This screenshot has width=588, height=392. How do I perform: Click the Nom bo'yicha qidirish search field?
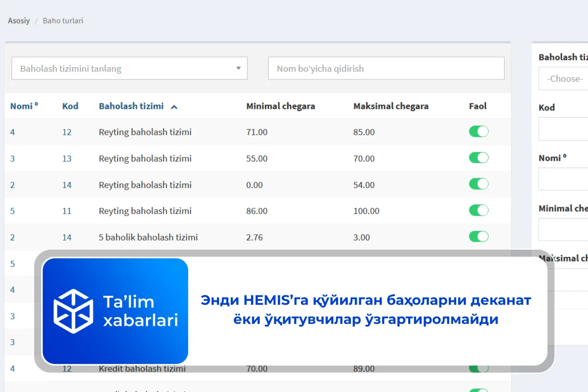(386, 68)
